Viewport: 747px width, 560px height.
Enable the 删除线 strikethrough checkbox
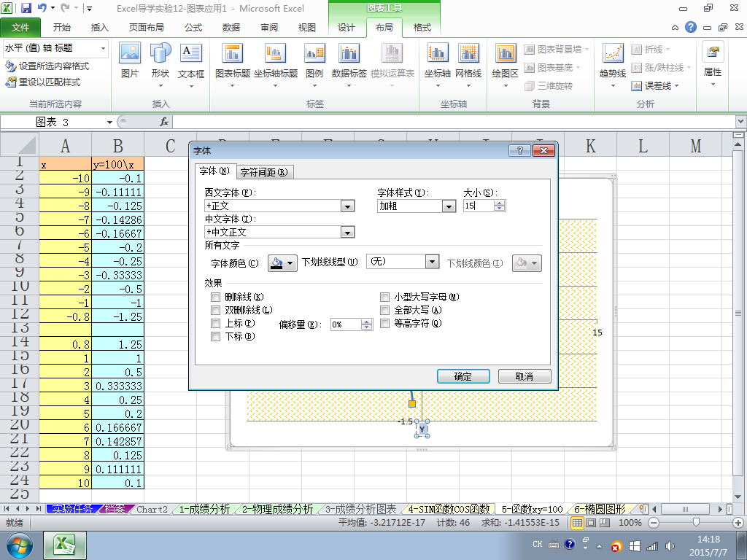pyautogui.click(x=215, y=297)
